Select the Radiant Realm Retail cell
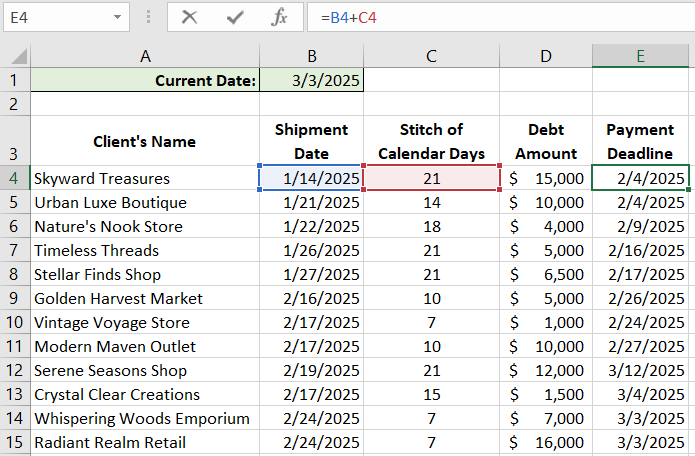This screenshot has width=695, height=456. point(145,442)
